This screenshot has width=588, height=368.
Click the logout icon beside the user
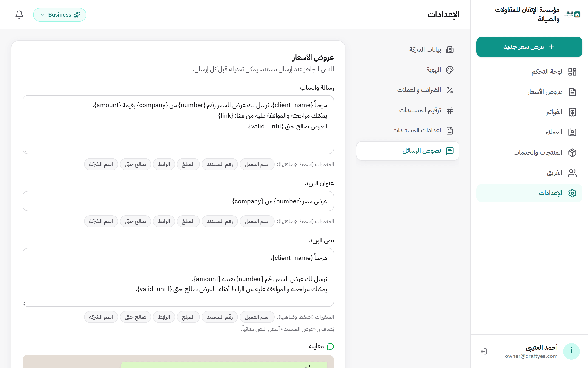483,351
